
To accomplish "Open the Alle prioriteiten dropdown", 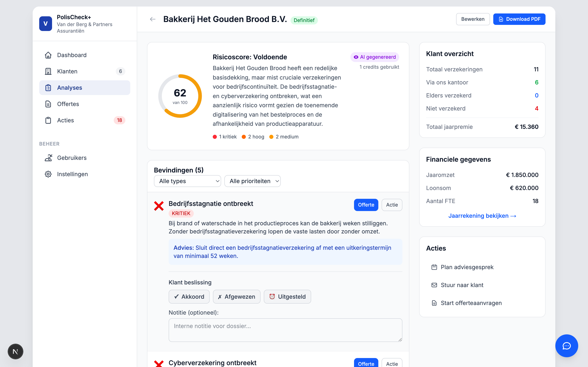I will coord(252,181).
